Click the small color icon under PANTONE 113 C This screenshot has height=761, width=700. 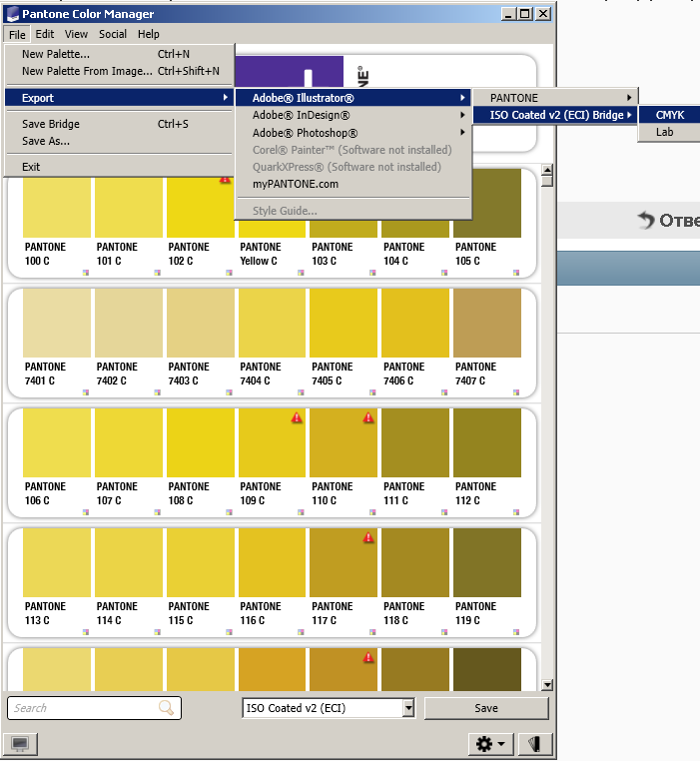pyautogui.click(x=86, y=632)
